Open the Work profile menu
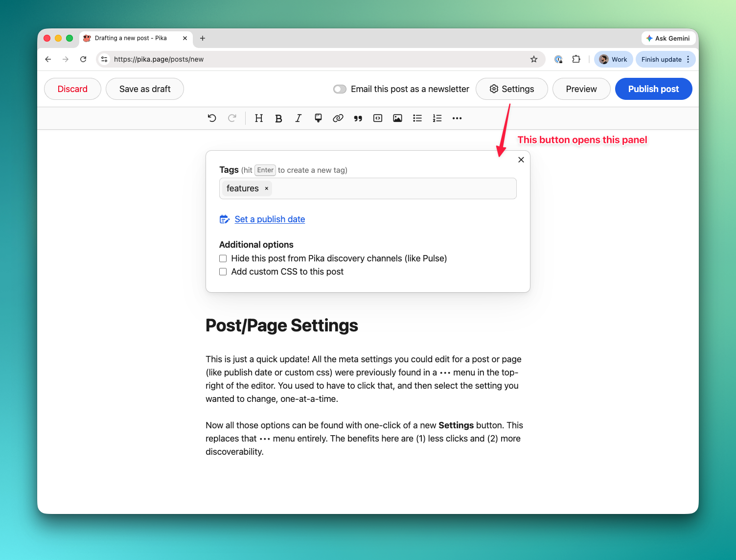 613,59
